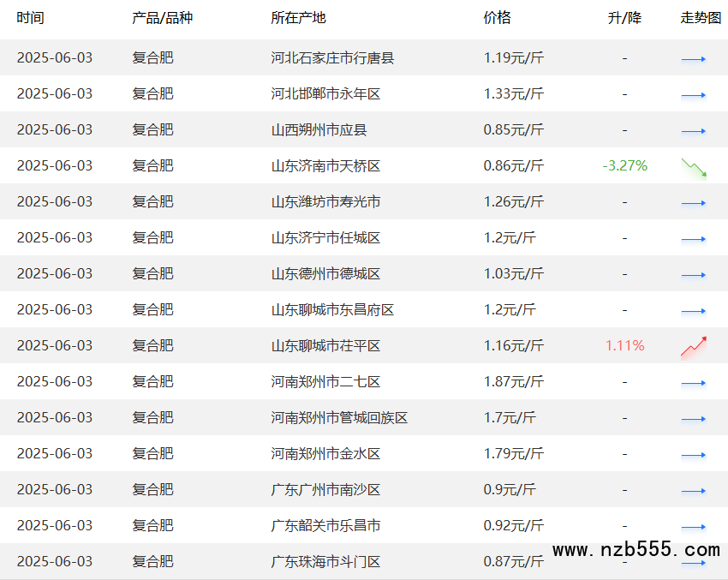The image size is (728, 580).
Task: Open trend chart icon for 河南郑州市二七区
Action: coord(694,383)
